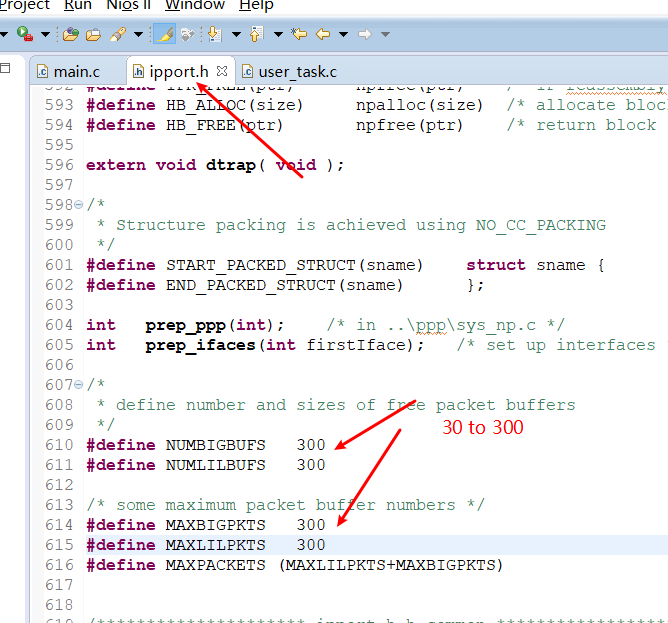The image size is (668, 623).
Task: Click the left panel maximize square icon
Action: (5, 68)
